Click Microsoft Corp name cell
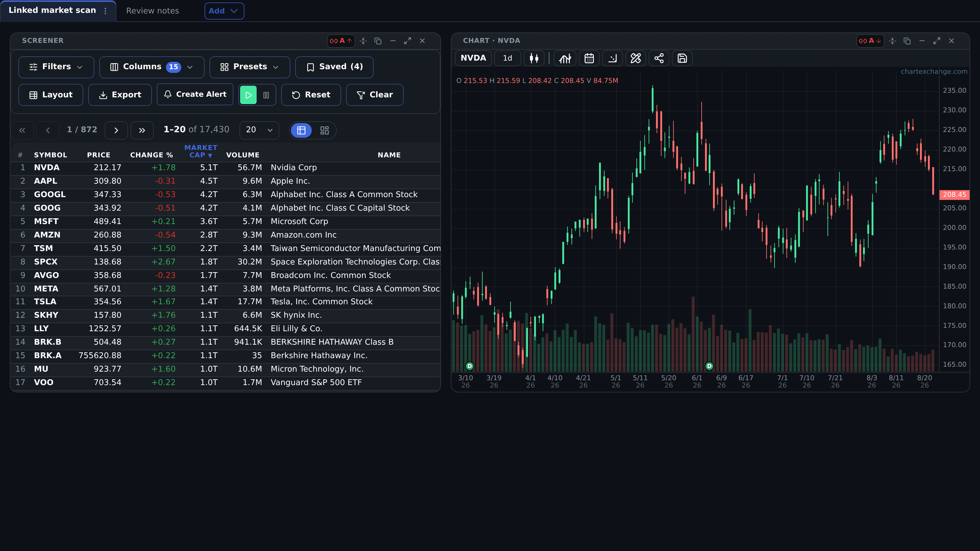 click(x=299, y=221)
